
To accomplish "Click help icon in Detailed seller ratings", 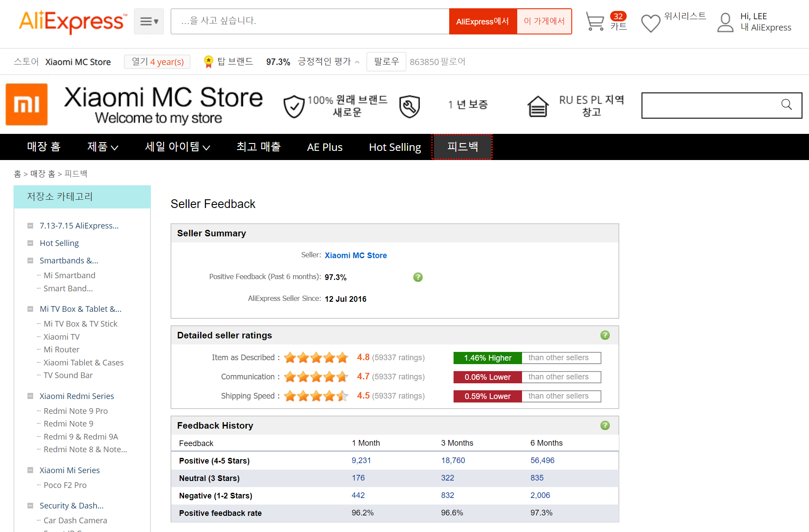I will 605,335.
